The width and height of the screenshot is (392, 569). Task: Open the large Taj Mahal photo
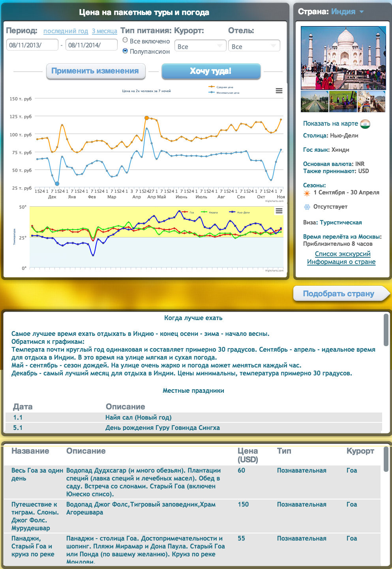pyautogui.click(x=343, y=58)
